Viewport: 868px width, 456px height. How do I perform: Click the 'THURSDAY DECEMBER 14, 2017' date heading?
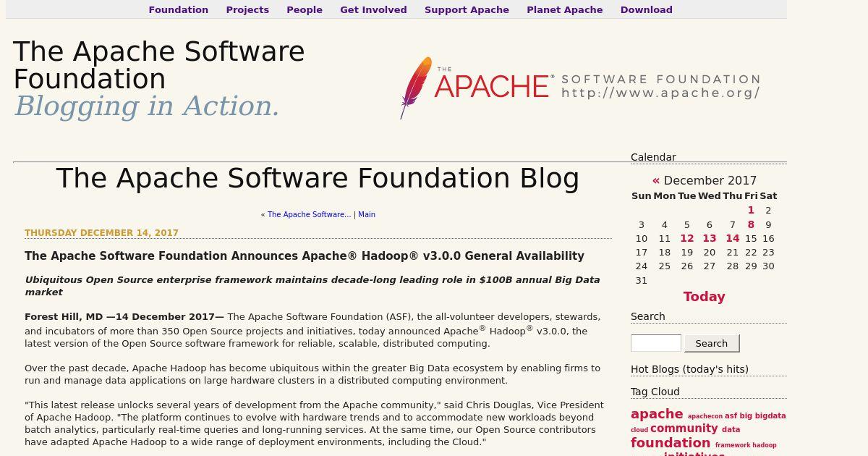(x=101, y=233)
